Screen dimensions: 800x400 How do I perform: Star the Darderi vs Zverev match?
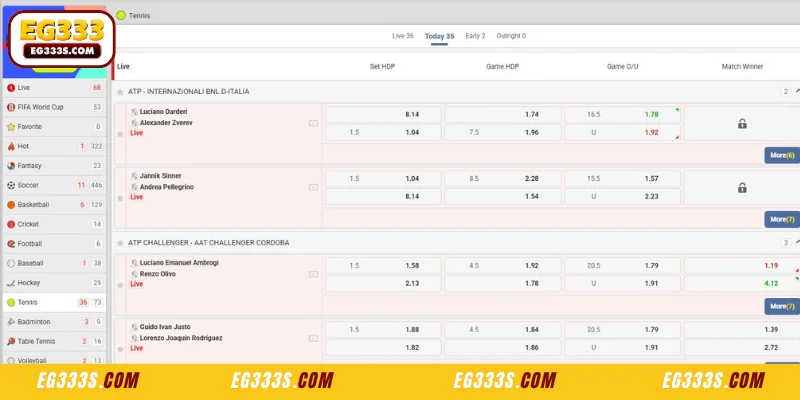(120, 134)
